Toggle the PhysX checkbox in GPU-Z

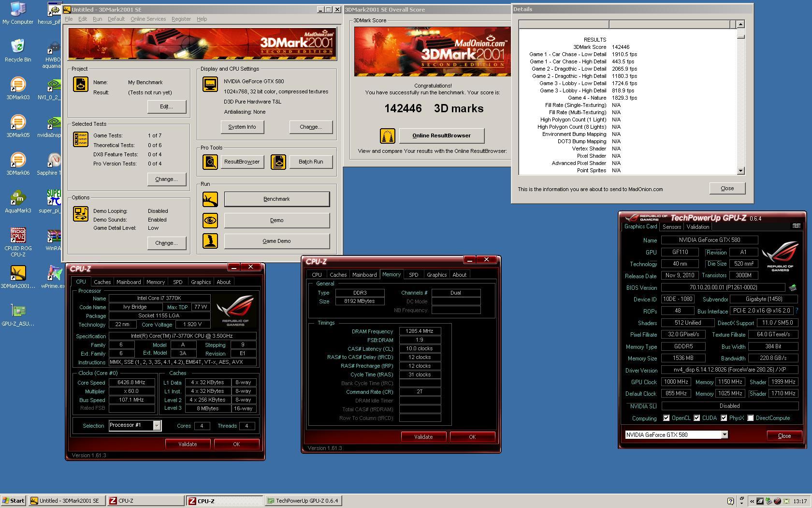pyautogui.click(x=724, y=418)
